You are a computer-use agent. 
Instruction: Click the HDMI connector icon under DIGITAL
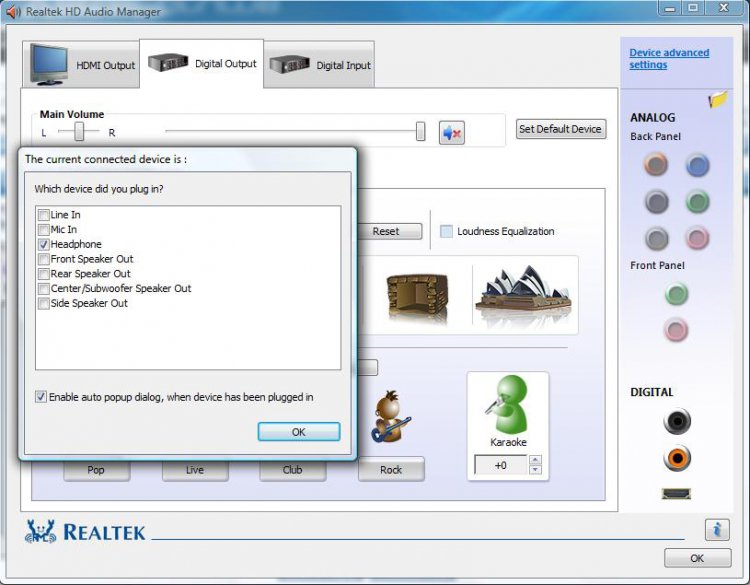tap(676, 493)
